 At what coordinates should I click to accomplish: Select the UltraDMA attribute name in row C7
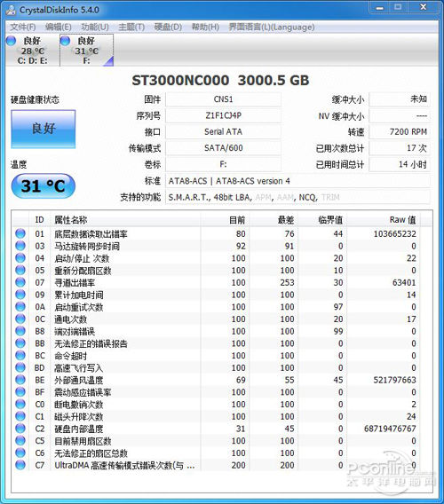pyautogui.click(x=124, y=466)
